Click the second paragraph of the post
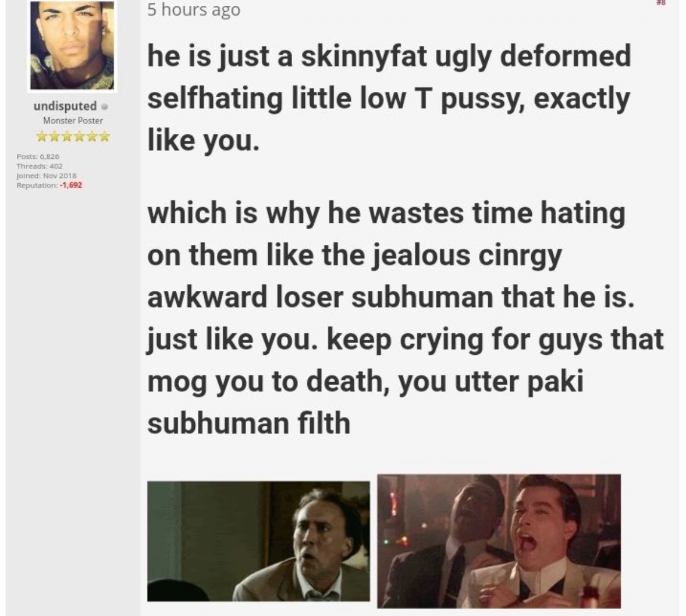The width and height of the screenshot is (686, 616). [405, 318]
